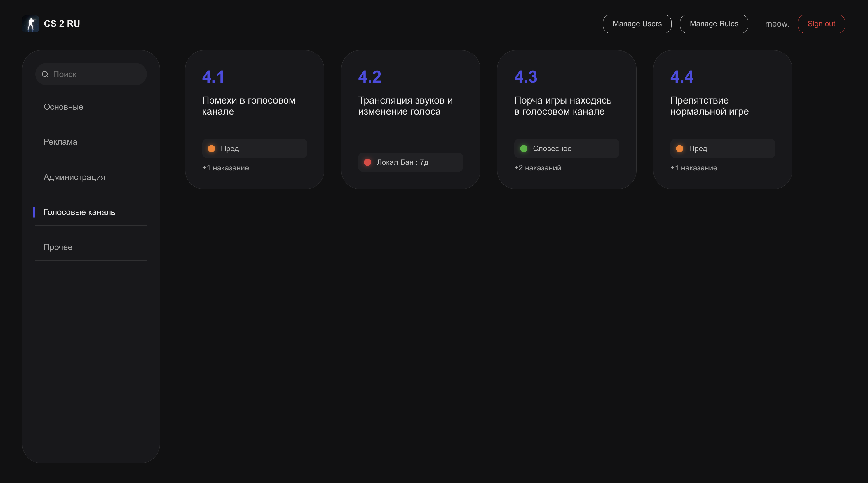Open the Основные category
868x483 pixels.
coord(63,107)
